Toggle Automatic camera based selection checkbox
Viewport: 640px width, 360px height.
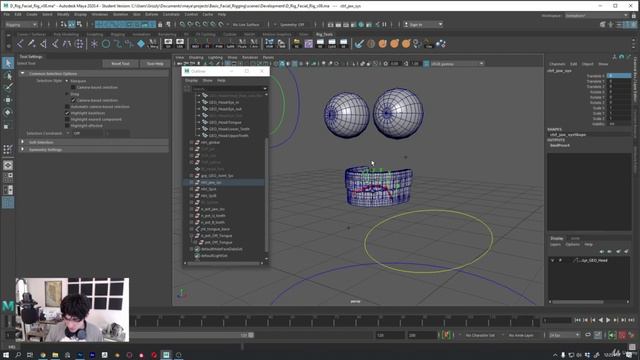(67, 107)
